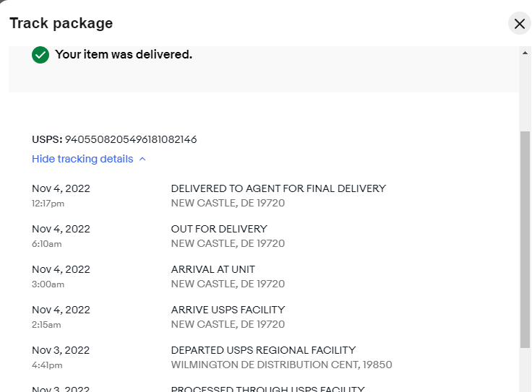532x392 pixels.
Task: Click the DEPARTED USPS REGIONAL FACILITY event
Action: (263, 349)
